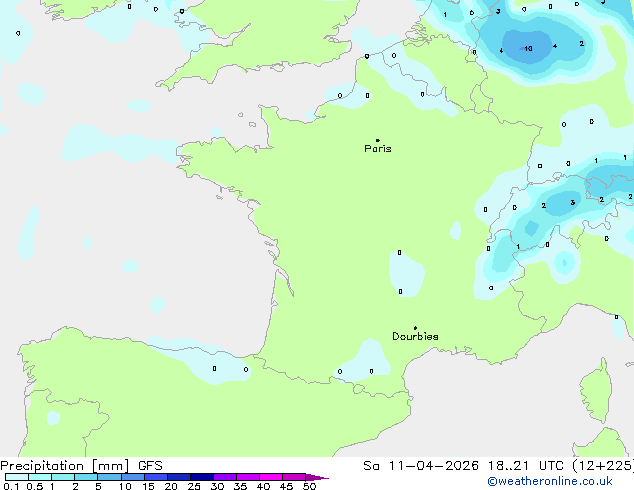Pick the 5–10 mm legend swatch
Screen dimensions: 634x490
coord(109,477)
